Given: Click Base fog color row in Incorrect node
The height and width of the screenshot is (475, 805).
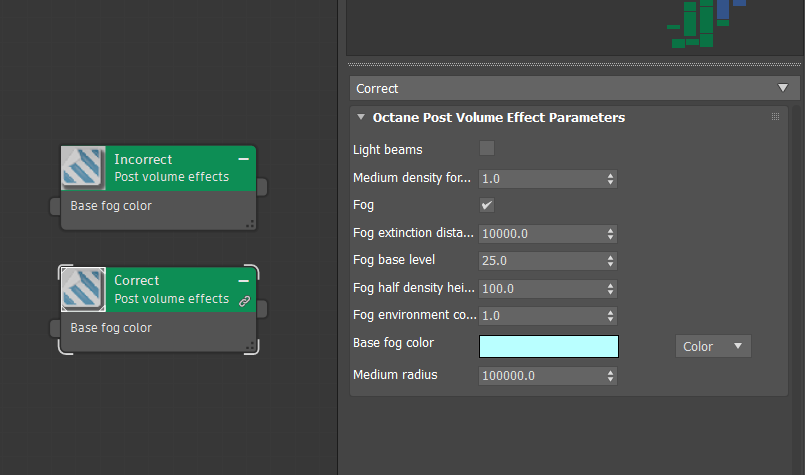Looking at the screenshot, I should pyautogui.click(x=158, y=206).
